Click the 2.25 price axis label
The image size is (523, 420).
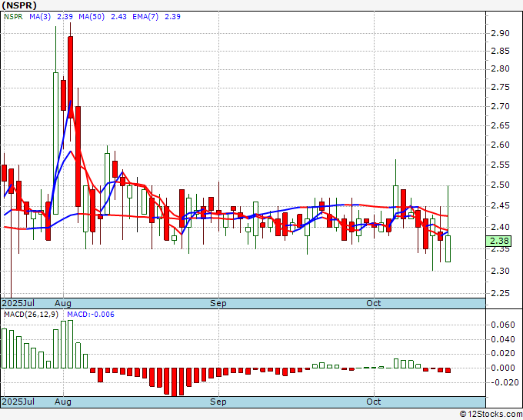(x=500, y=293)
